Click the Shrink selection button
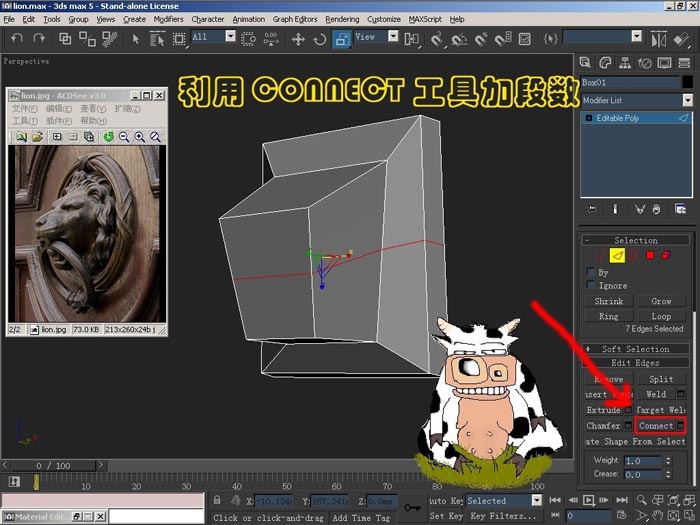The width and height of the screenshot is (700, 525). click(608, 301)
